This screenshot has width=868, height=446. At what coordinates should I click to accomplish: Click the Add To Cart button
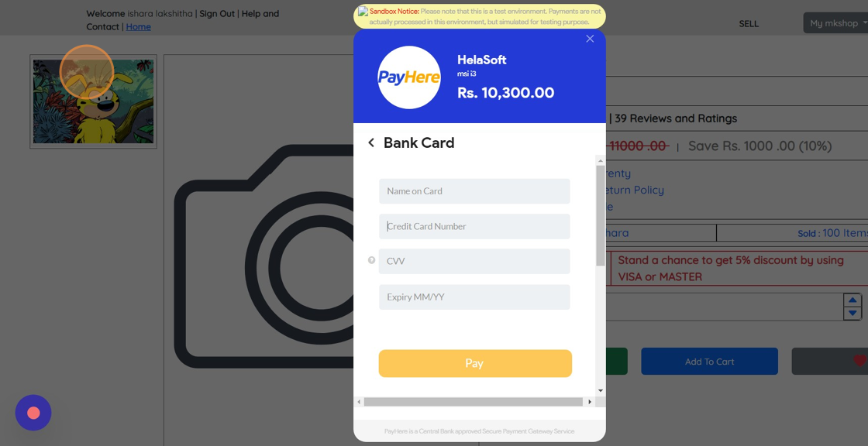coord(710,362)
